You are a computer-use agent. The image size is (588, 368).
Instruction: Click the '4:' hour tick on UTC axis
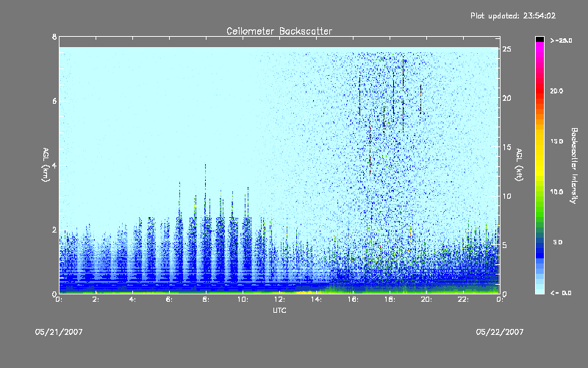coord(132,300)
